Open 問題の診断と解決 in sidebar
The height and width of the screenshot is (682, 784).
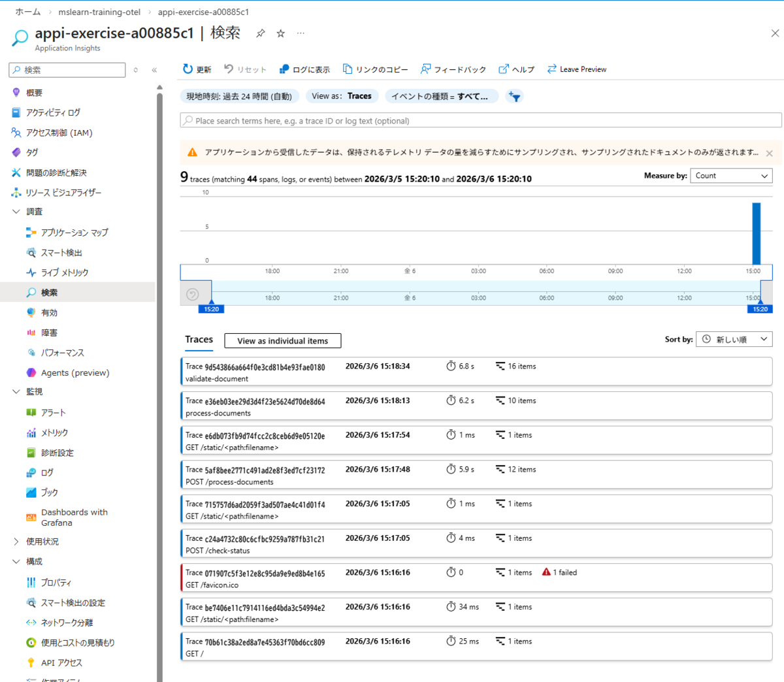pyautogui.click(x=56, y=172)
